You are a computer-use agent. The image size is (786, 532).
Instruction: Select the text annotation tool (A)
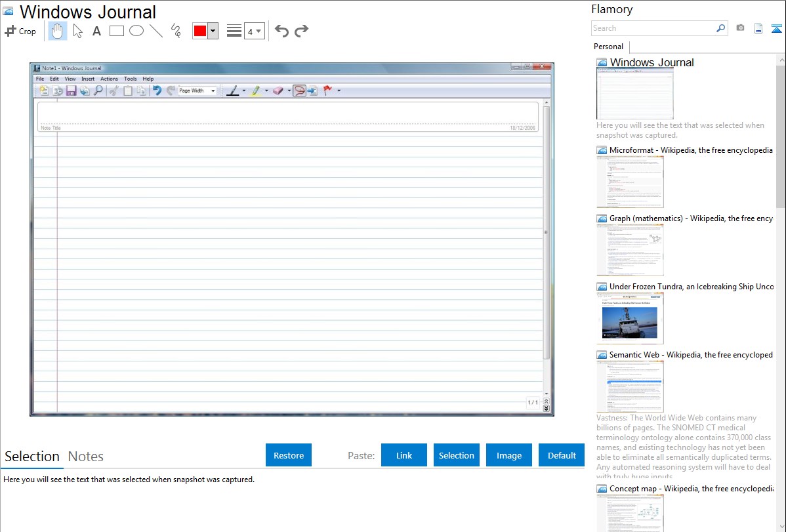click(96, 31)
